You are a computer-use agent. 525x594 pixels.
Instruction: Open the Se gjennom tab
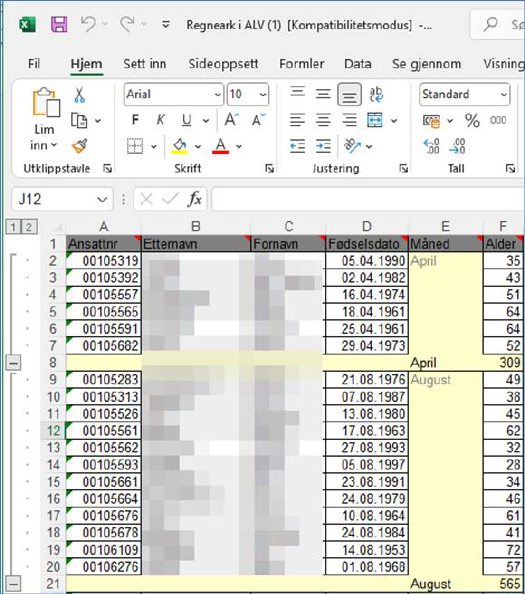pos(427,64)
